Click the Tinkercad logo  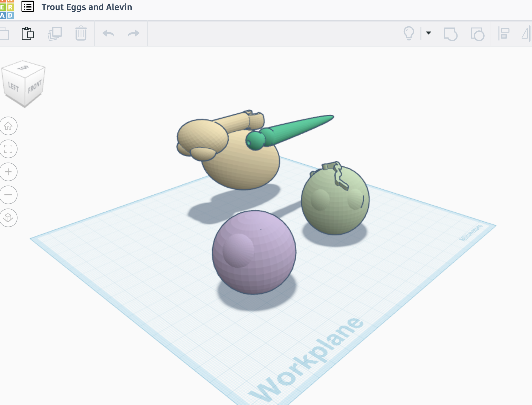click(x=7, y=9)
